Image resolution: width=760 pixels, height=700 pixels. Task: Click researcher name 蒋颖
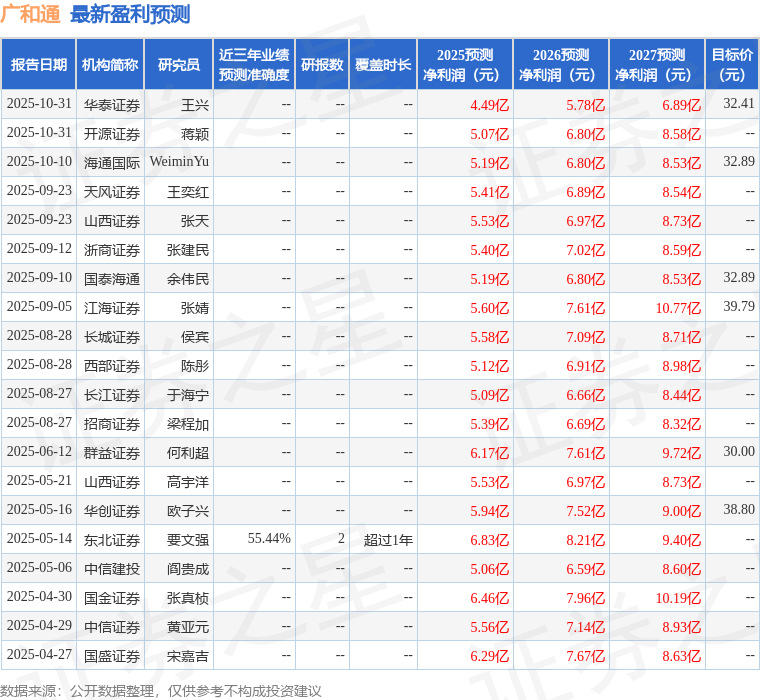(x=195, y=134)
